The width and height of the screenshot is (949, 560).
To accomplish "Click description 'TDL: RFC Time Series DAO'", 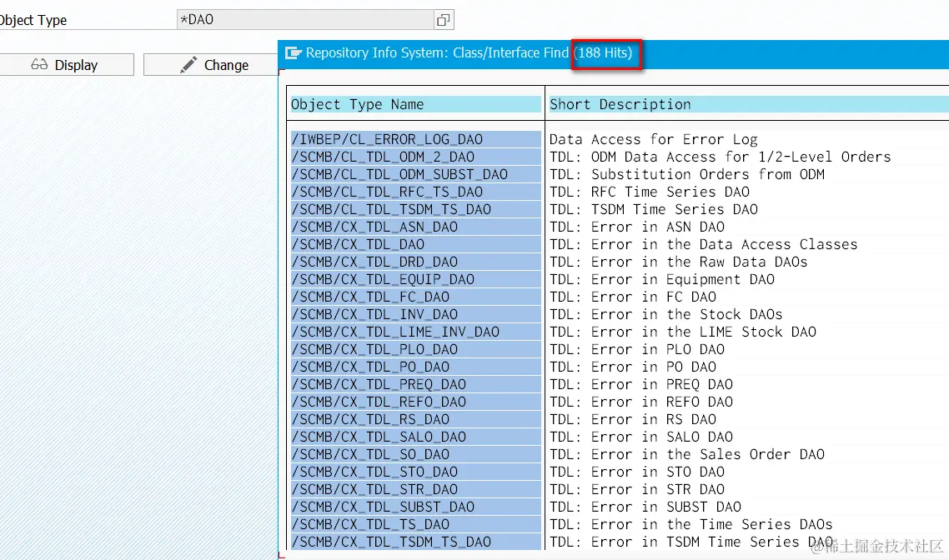I will point(650,192).
